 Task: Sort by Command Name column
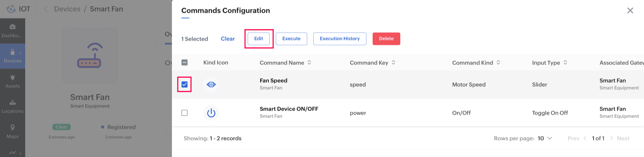pos(309,63)
